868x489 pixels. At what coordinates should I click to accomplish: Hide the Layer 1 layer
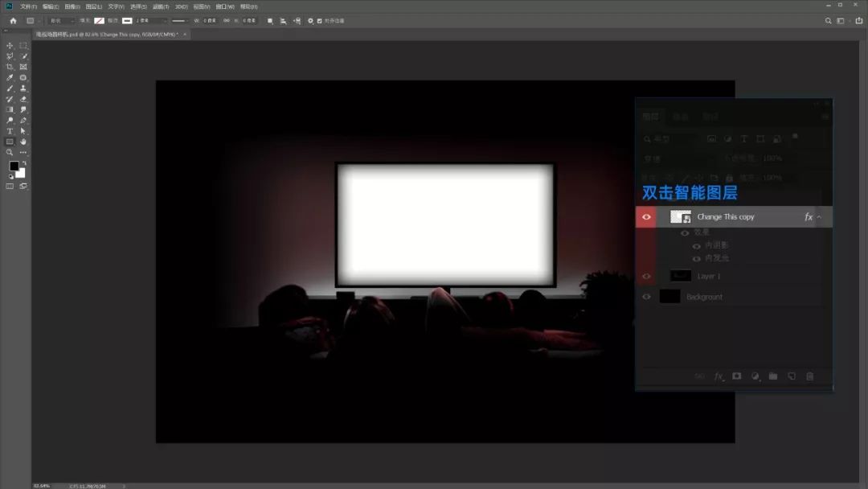tap(646, 276)
